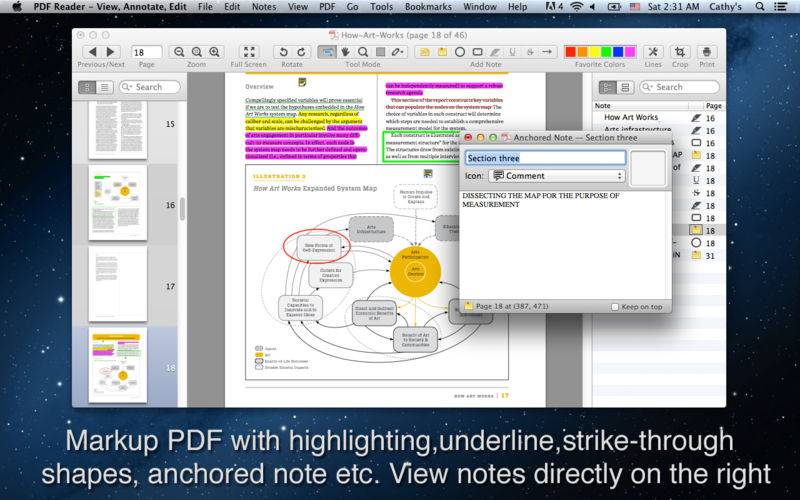
Task: Rotate page clockwise
Action: [301, 52]
